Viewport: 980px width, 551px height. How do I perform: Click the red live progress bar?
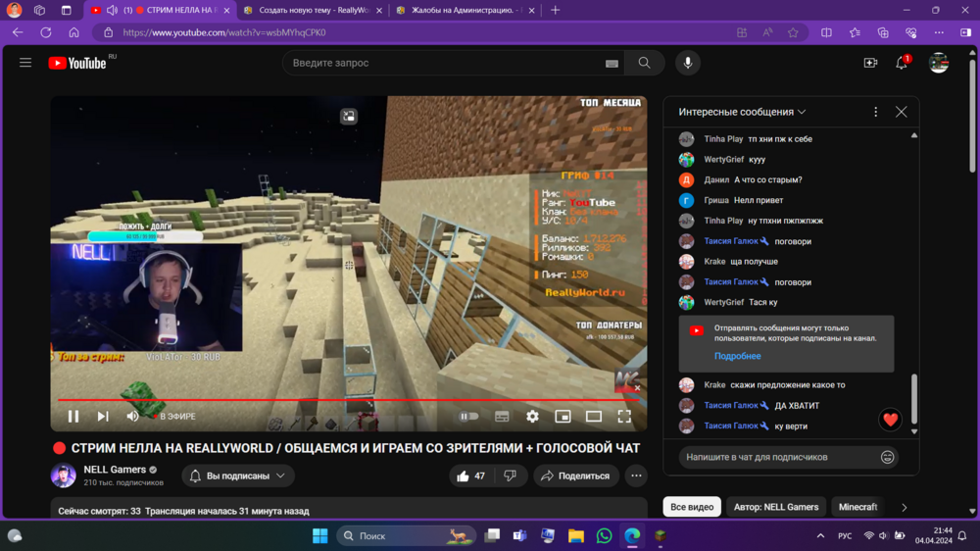tap(348, 399)
